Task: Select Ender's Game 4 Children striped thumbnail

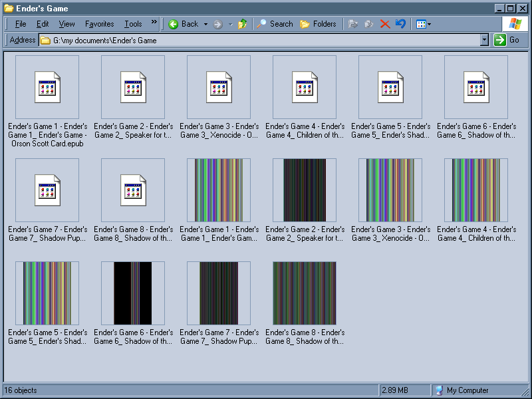Action: click(476, 190)
